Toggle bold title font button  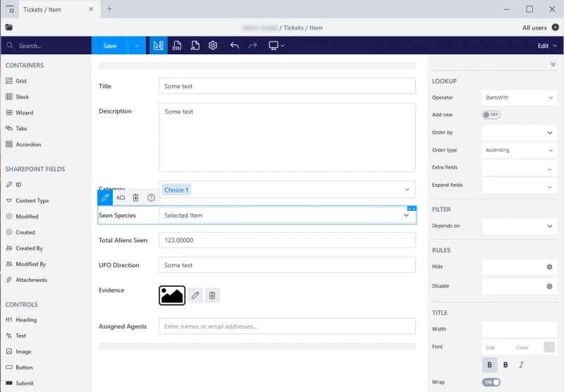(505, 365)
